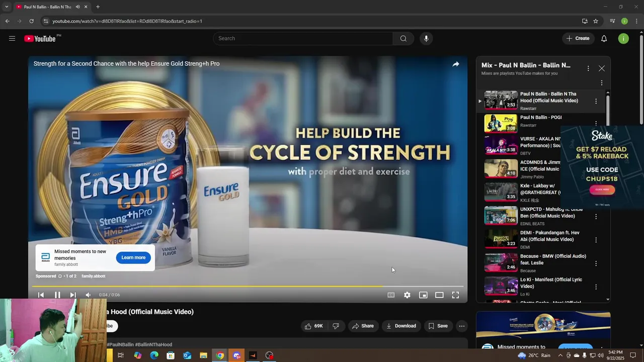This screenshot has width=644, height=362.
Task: Open secondary playlist options below header
Action: 602,83
